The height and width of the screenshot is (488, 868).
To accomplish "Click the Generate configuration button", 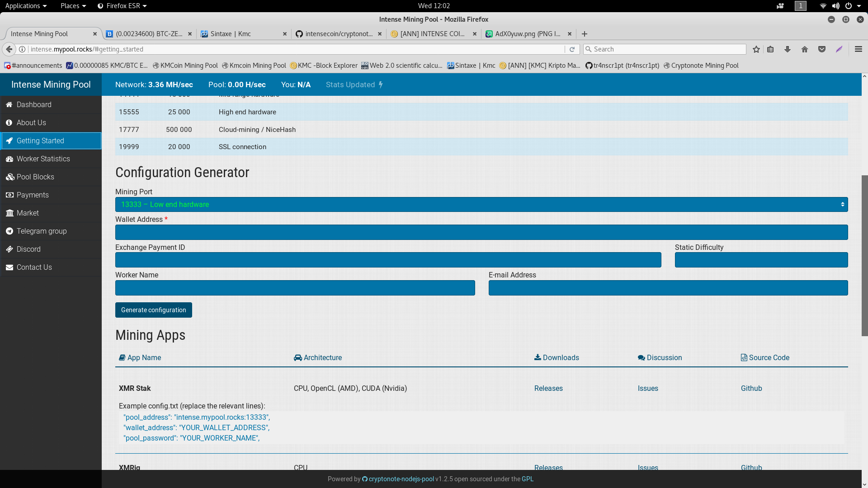I will [x=154, y=310].
